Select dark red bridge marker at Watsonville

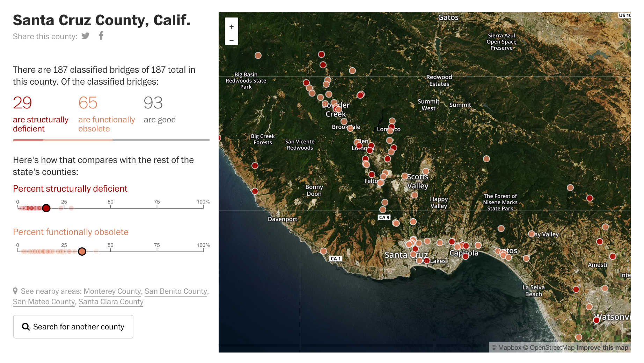click(597, 320)
